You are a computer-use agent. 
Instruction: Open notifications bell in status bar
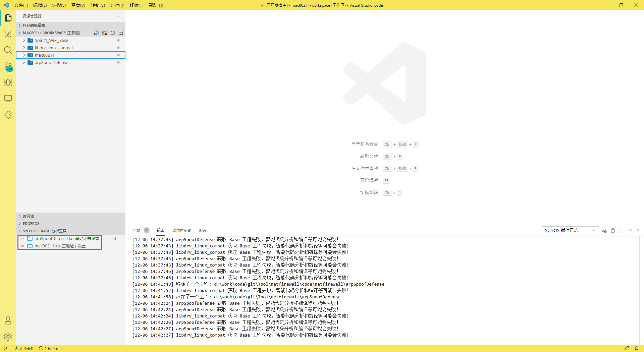click(637, 348)
